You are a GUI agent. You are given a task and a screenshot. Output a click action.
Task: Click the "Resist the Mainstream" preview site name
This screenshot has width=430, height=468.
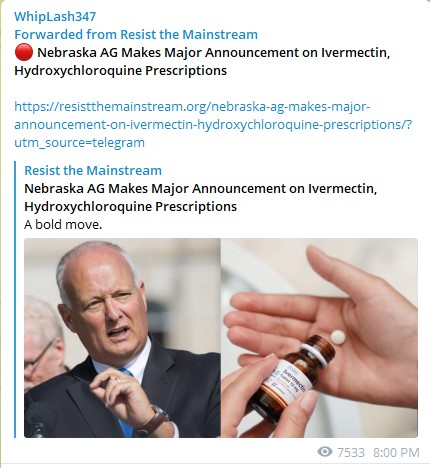tap(93, 170)
